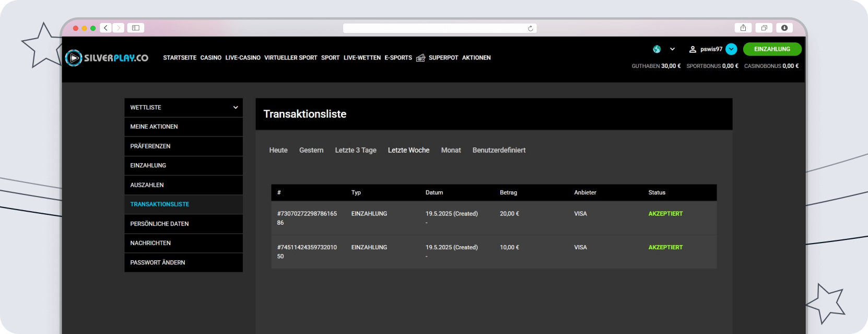The height and width of the screenshot is (334, 868).
Task: Go back with browser back arrow
Action: tap(105, 28)
